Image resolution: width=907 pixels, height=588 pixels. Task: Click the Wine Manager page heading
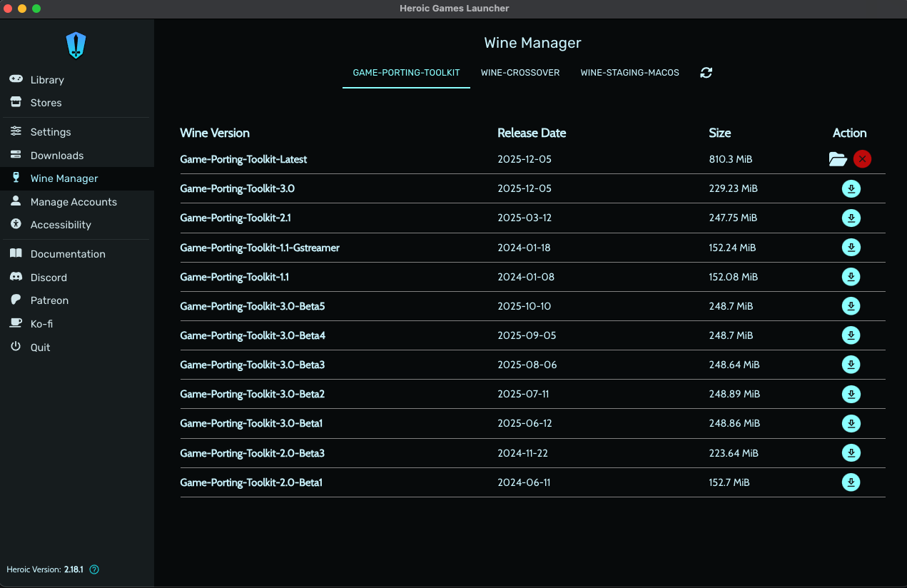point(532,43)
